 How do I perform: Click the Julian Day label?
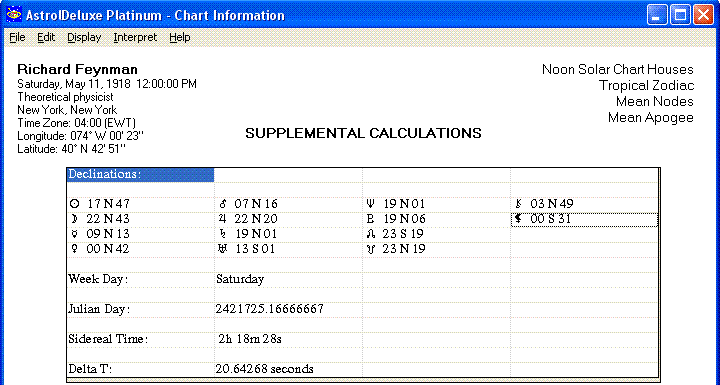click(x=99, y=309)
